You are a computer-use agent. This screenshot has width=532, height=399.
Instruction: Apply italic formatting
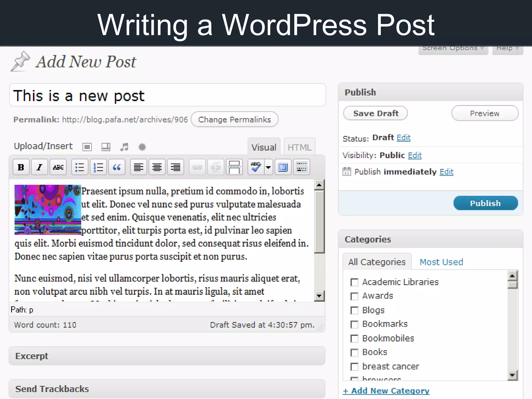[39, 167]
